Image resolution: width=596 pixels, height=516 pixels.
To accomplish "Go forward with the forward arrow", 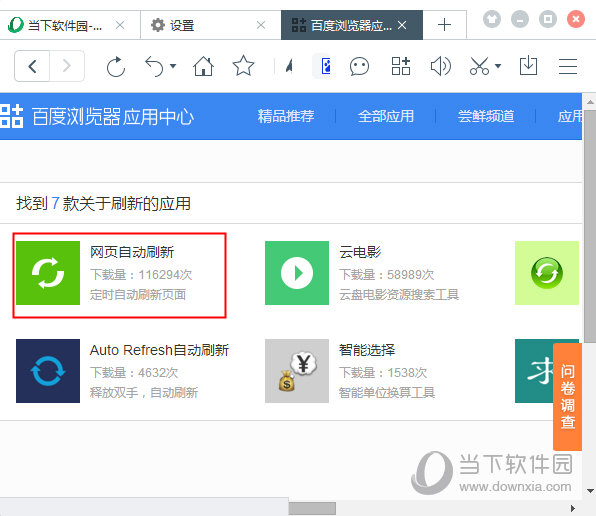I will click(67, 66).
